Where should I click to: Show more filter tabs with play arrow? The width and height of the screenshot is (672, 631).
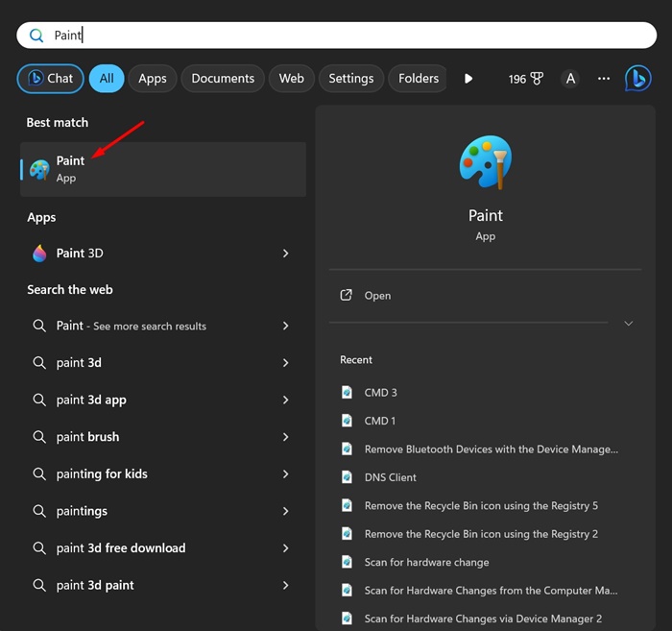pos(468,79)
